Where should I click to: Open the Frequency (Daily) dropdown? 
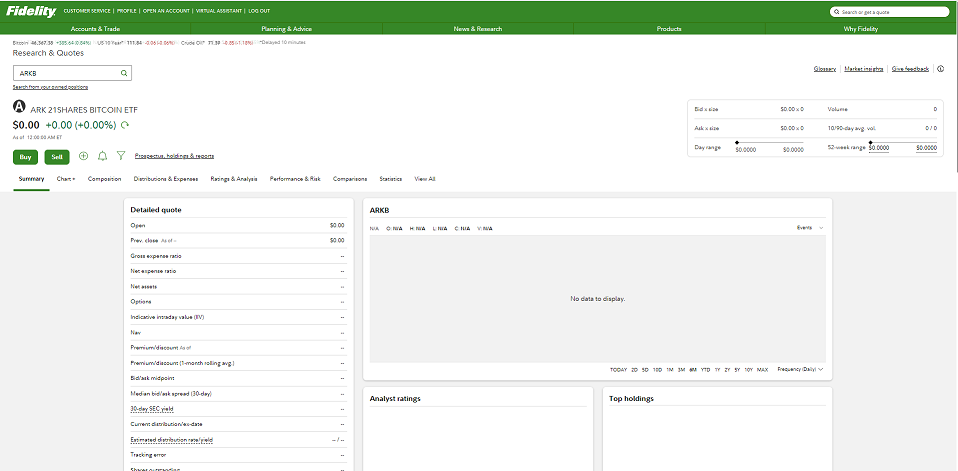tap(800, 370)
